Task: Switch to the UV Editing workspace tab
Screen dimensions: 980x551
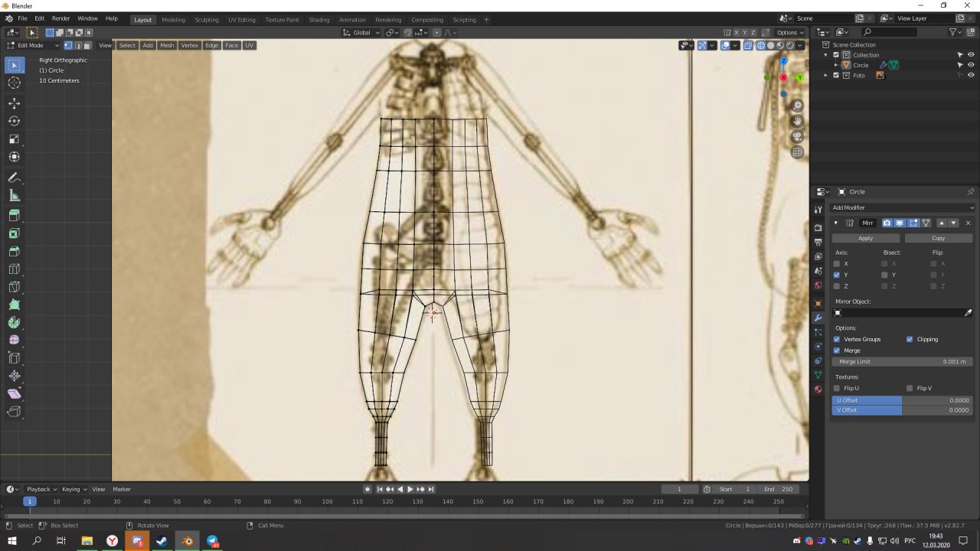Action: coord(242,19)
